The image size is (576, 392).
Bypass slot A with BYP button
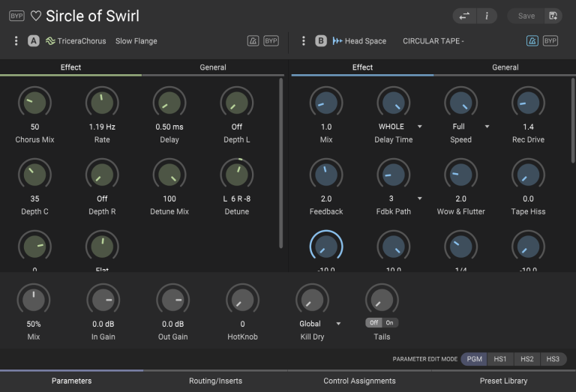[x=271, y=40]
